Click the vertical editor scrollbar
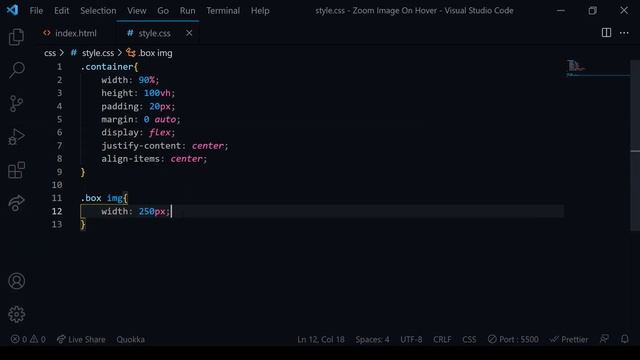Image resolution: width=640 pixels, height=360 pixels. point(635,145)
